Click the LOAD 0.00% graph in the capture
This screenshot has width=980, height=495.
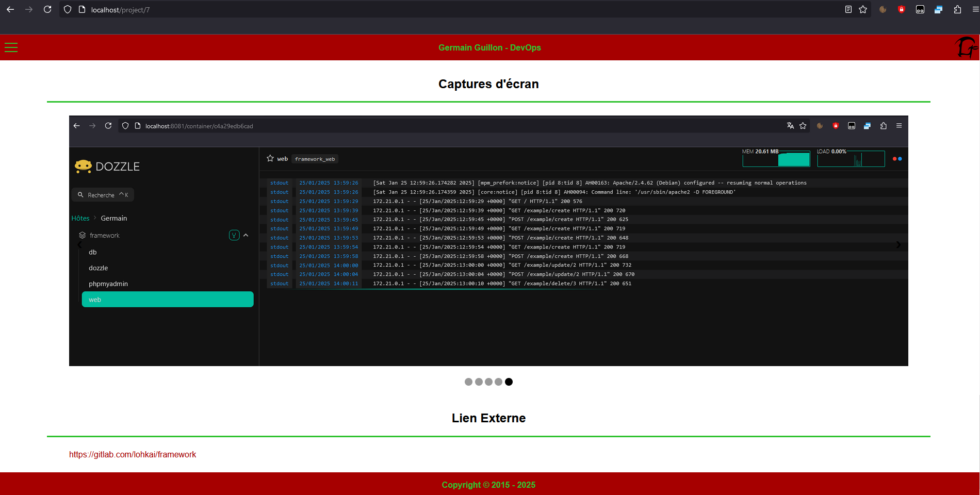click(851, 158)
